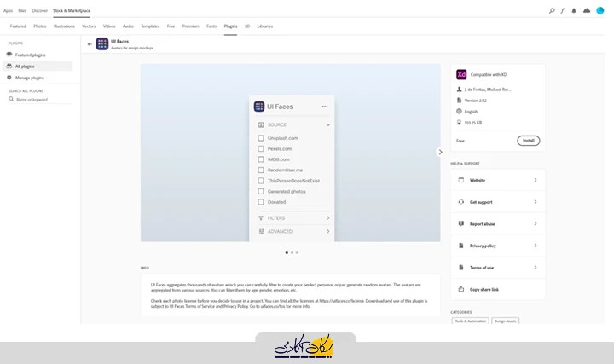Open the three-dots menu in UI Faces panel
Screen dimensions: 614x364
tap(325, 107)
